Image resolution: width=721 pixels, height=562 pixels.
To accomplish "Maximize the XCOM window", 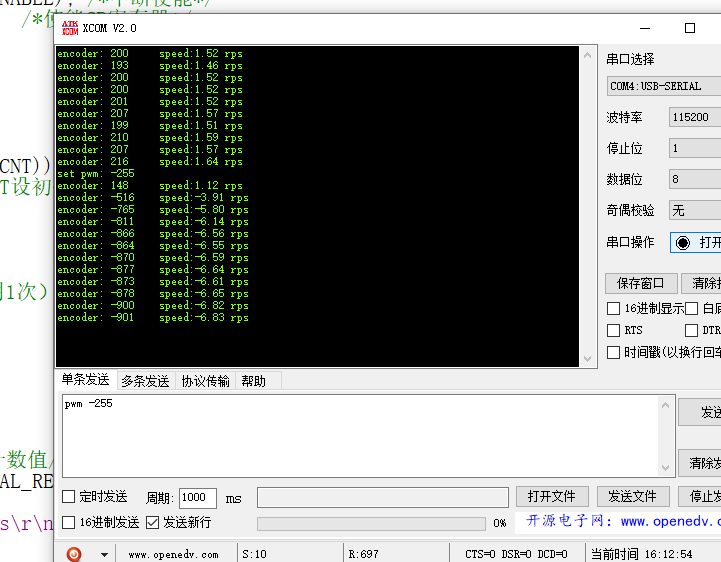I will tap(690, 28).
